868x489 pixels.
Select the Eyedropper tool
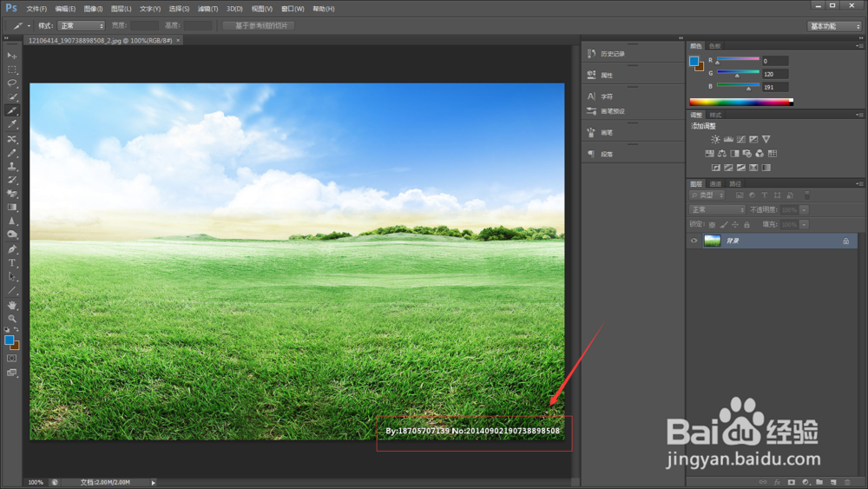point(11,124)
